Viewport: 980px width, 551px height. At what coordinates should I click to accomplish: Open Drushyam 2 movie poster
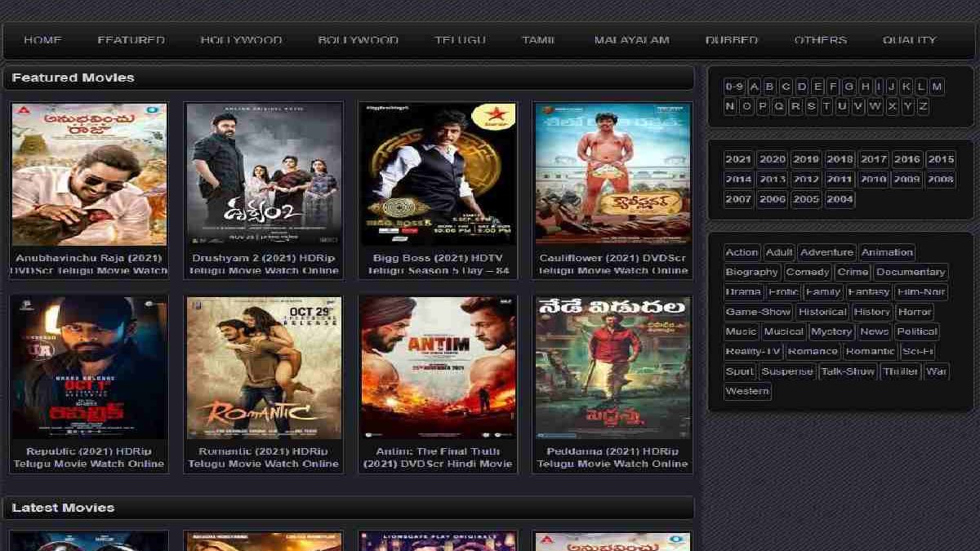tap(263, 174)
